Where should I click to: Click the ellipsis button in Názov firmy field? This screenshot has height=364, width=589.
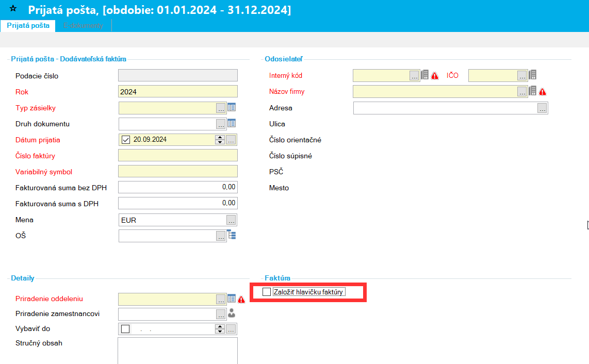pos(522,92)
